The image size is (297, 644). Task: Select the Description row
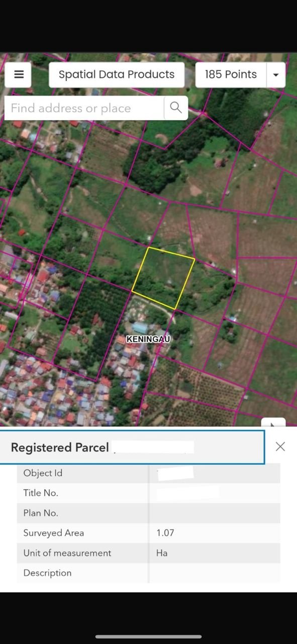tap(148, 573)
